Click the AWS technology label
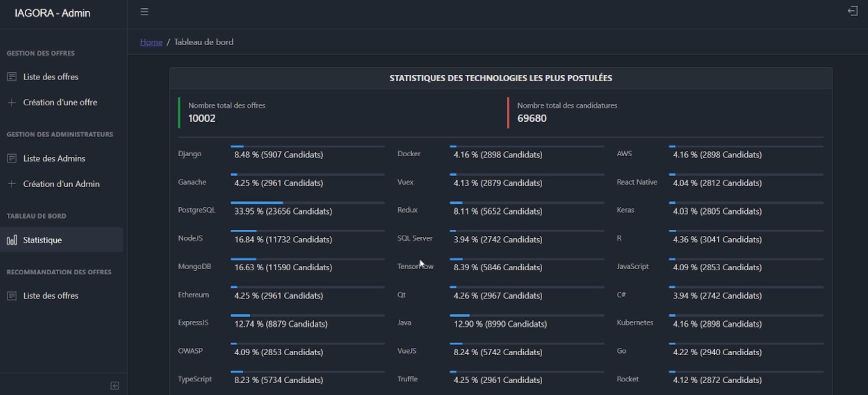The height and width of the screenshot is (395, 868). [625, 154]
